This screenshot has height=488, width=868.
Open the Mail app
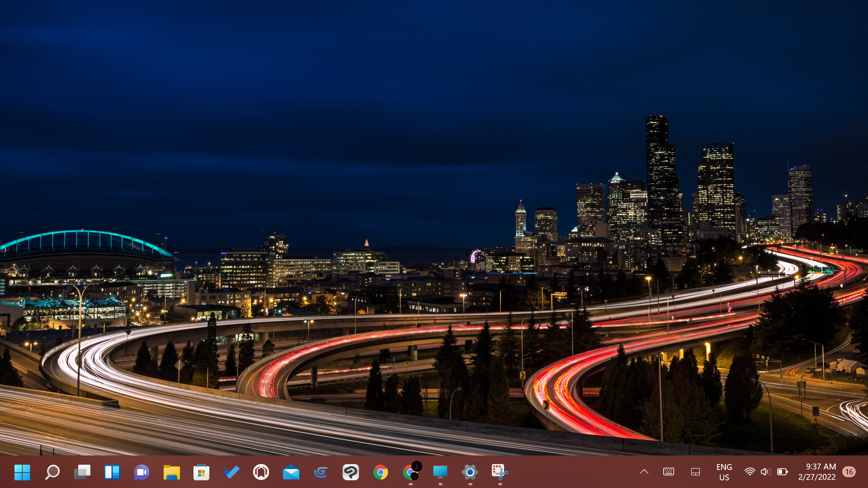[x=291, y=472]
